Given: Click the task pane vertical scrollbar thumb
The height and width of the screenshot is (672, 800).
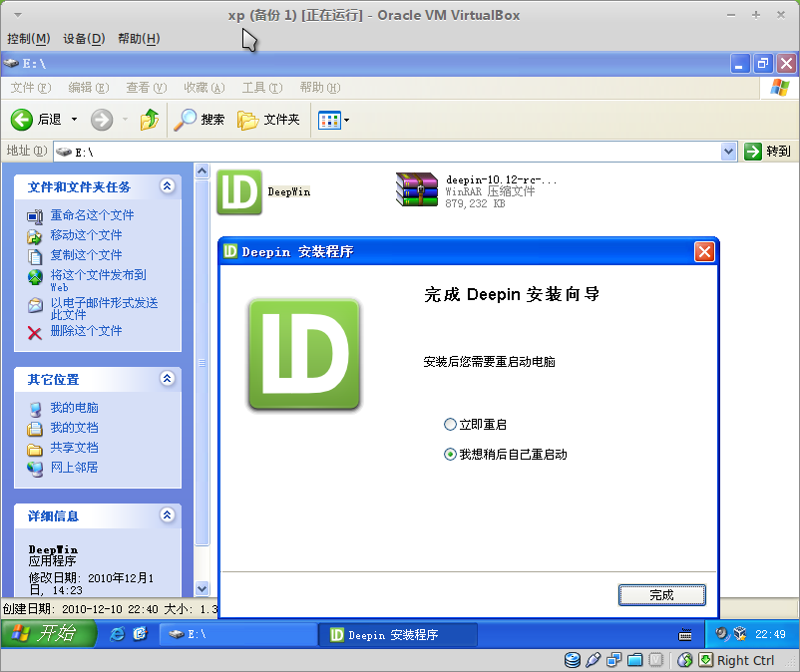Looking at the screenshot, I should click(202, 363).
